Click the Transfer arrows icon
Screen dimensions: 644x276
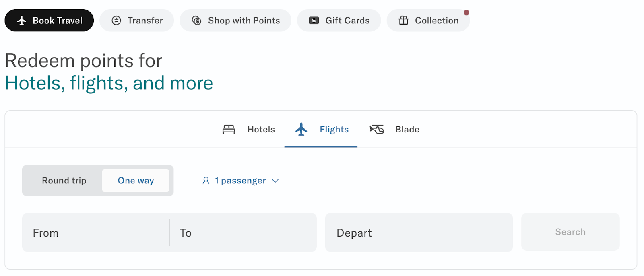[x=116, y=21]
